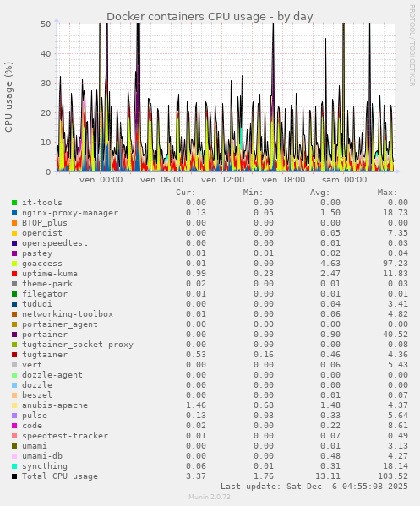Click the 'ven. 12:00' time axis label
The image size is (420, 506).
pyautogui.click(x=223, y=180)
